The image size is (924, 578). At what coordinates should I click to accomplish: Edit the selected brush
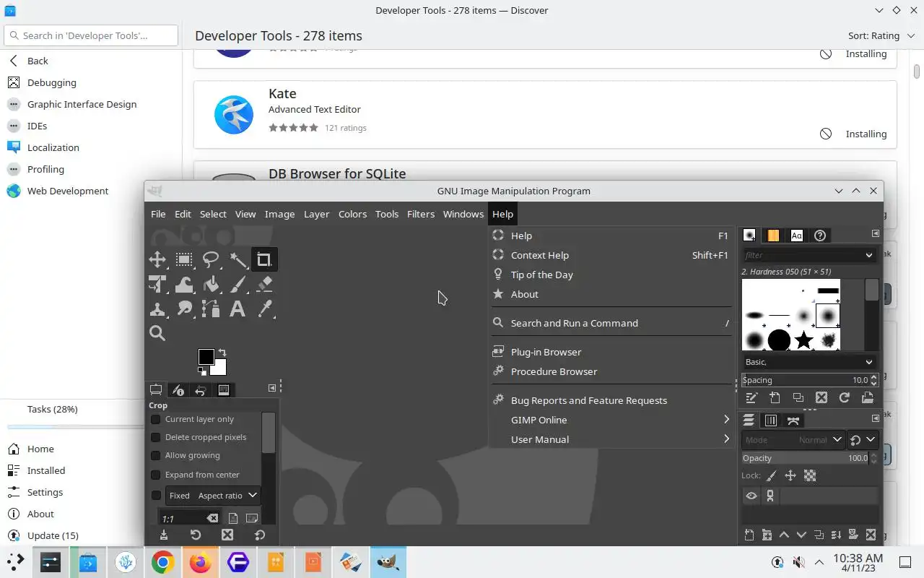[751, 397]
